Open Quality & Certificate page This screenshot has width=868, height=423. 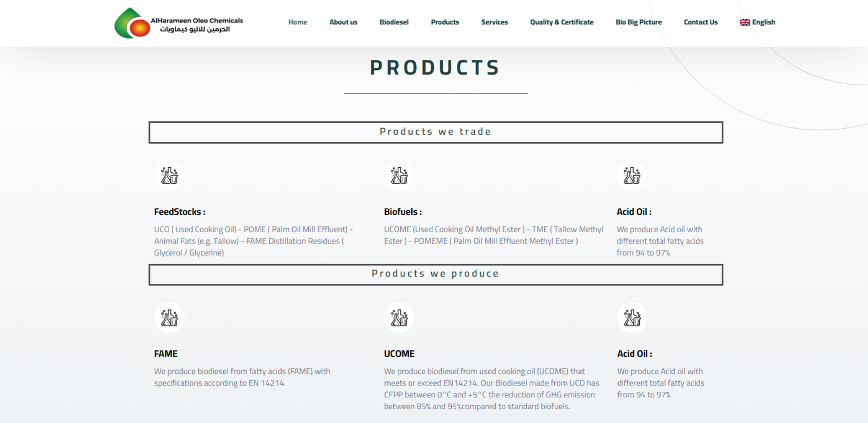tap(562, 22)
